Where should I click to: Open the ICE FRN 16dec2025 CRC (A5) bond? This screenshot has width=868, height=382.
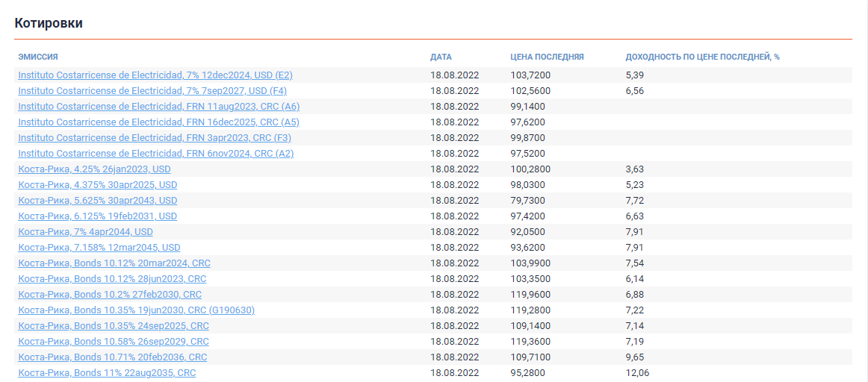tap(158, 122)
